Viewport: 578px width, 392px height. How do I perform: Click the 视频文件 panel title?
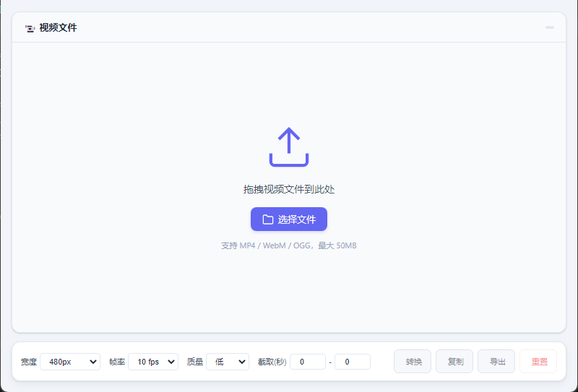click(x=58, y=28)
